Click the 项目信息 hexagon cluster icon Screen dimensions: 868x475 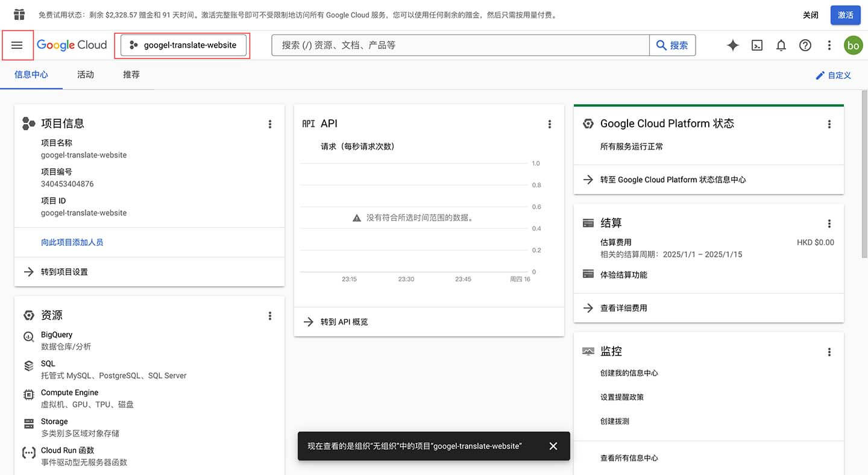pos(28,124)
